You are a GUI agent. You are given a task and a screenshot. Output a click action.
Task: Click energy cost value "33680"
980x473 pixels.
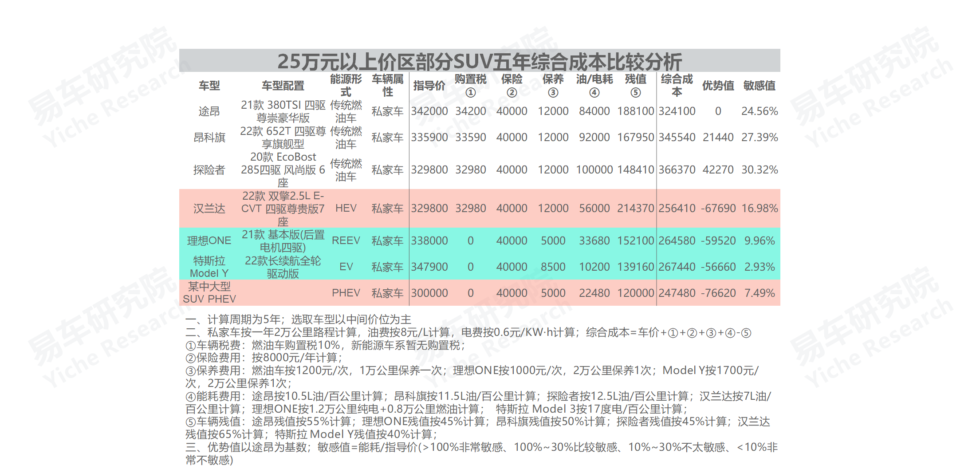tap(594, 241)
